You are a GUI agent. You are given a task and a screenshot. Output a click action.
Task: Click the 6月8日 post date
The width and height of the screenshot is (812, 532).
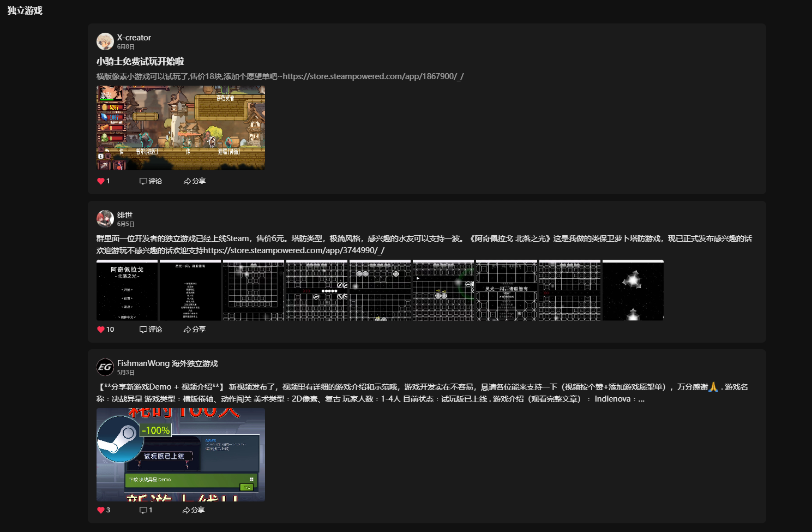[126, 47]
